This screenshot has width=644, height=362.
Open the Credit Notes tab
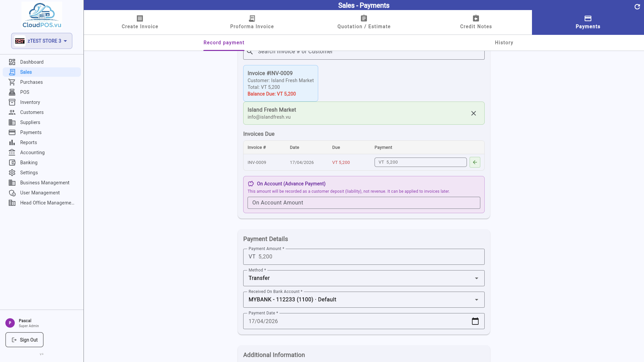point(476,22)
